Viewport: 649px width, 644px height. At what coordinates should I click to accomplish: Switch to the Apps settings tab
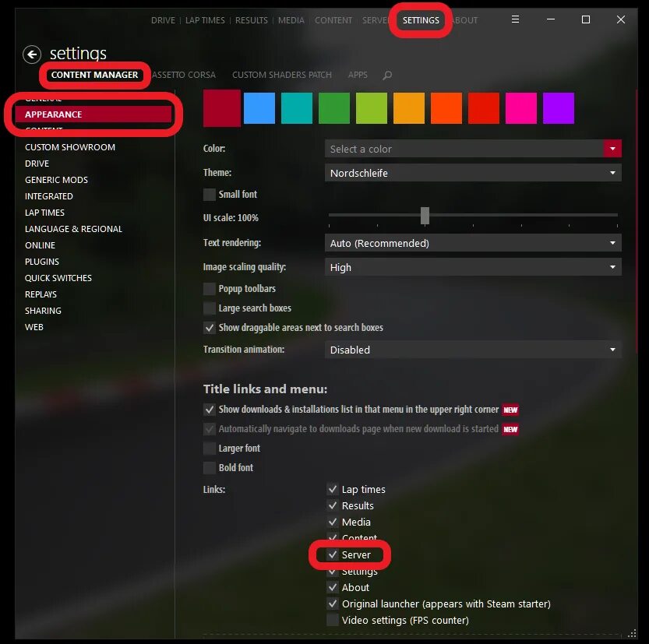[358, 75]
